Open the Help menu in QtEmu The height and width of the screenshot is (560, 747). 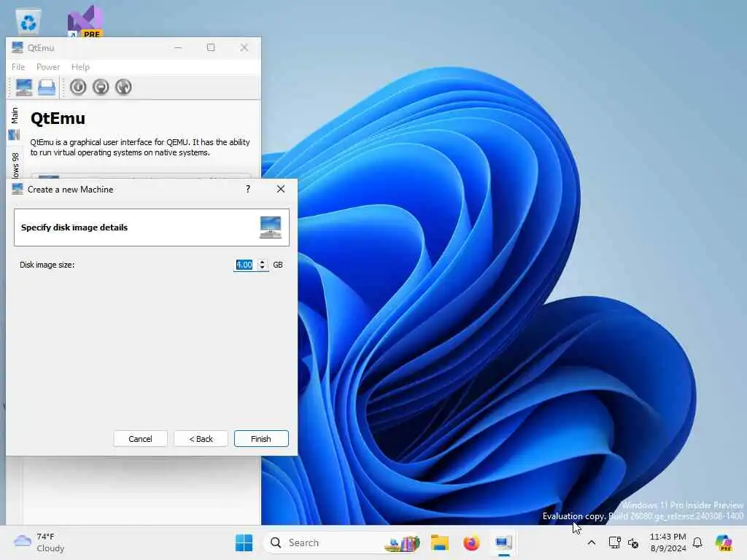pos(80,67)
